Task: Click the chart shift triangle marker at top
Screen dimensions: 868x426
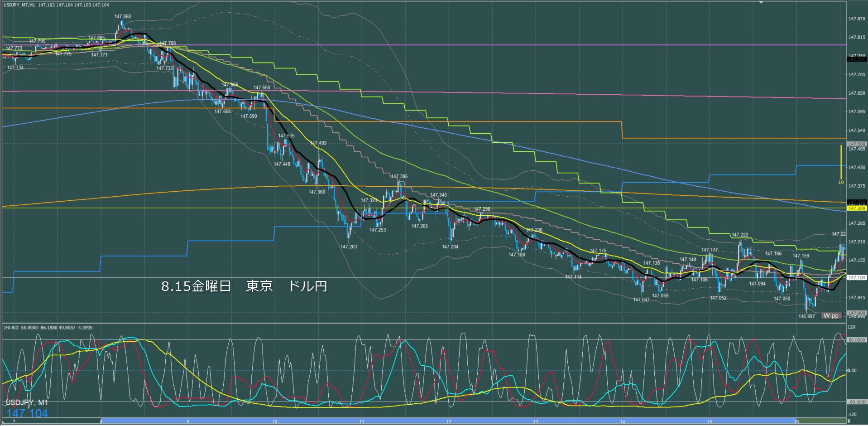Action: point(761,2)
